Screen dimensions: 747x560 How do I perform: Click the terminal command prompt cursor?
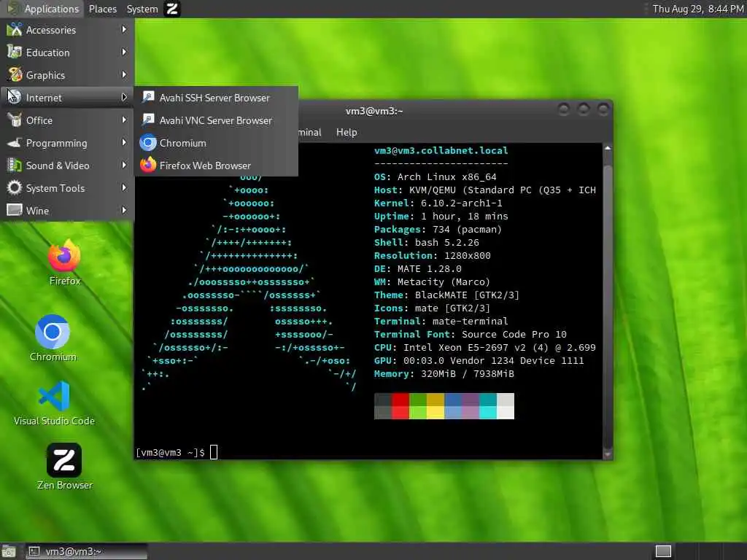pos(214,452)
